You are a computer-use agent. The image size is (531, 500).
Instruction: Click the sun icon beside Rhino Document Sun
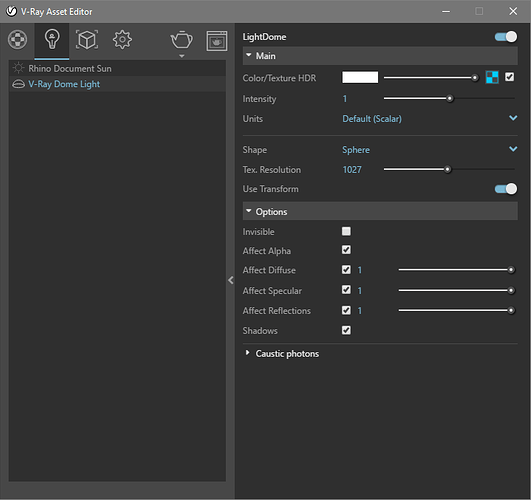tap(18, 68)
